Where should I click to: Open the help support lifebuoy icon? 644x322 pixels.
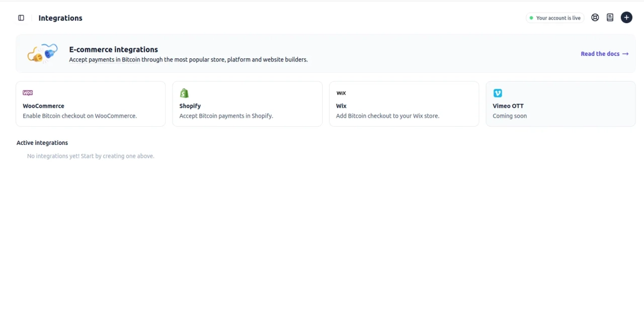click(x=595, y=17)
